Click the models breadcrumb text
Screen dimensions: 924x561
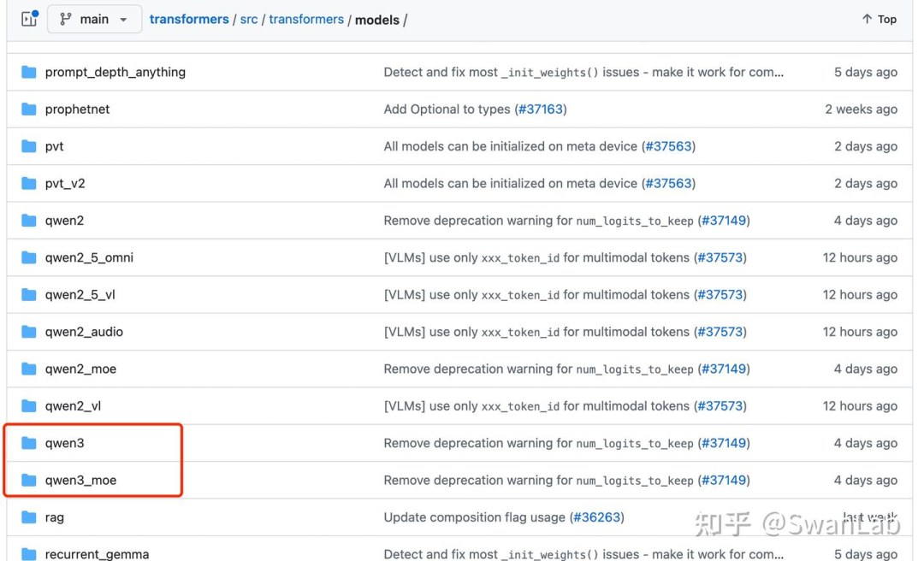pos(377,20)
